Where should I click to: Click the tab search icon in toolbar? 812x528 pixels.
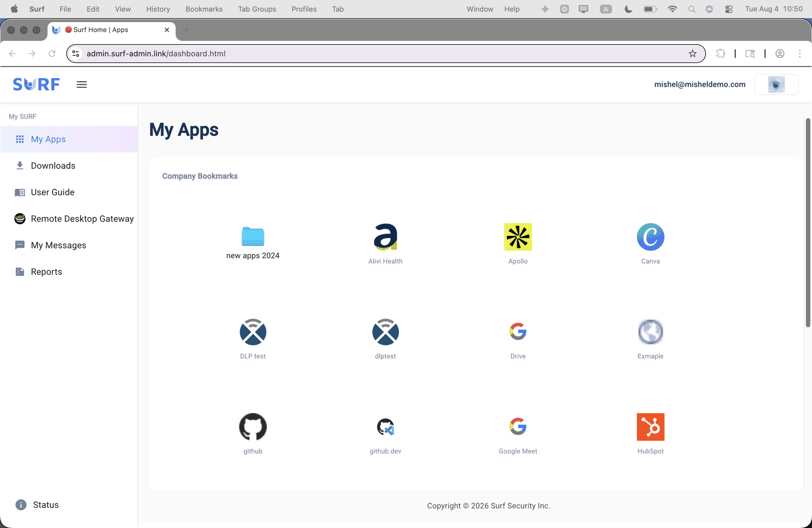(750, 53)
